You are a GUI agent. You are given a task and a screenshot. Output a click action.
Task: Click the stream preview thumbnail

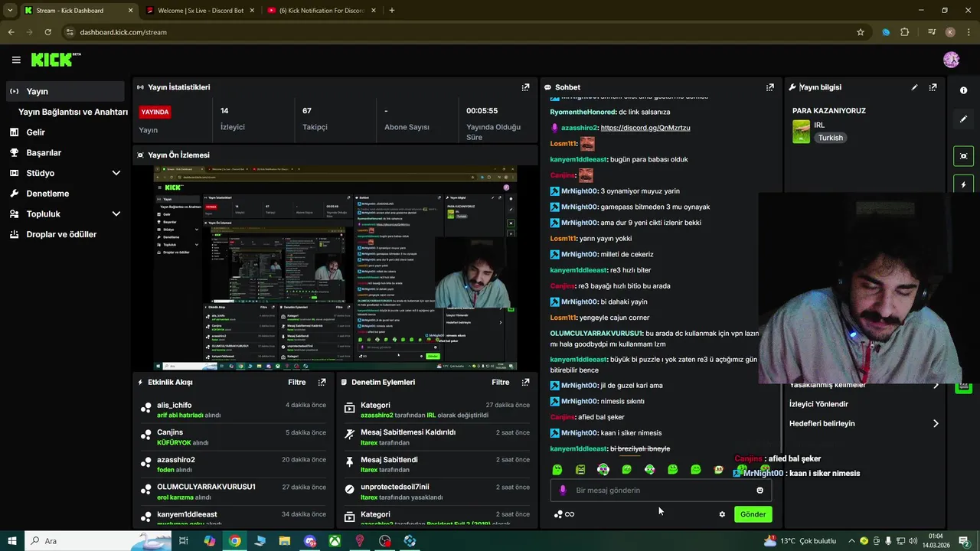tap(335, 268)
